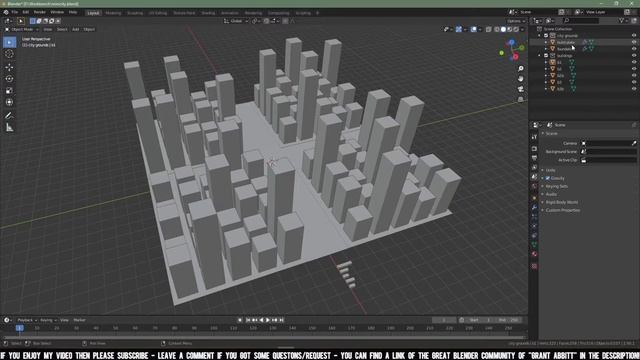
Task: Uncheck the buildings collection checkbox
Action: pos(546,56)
